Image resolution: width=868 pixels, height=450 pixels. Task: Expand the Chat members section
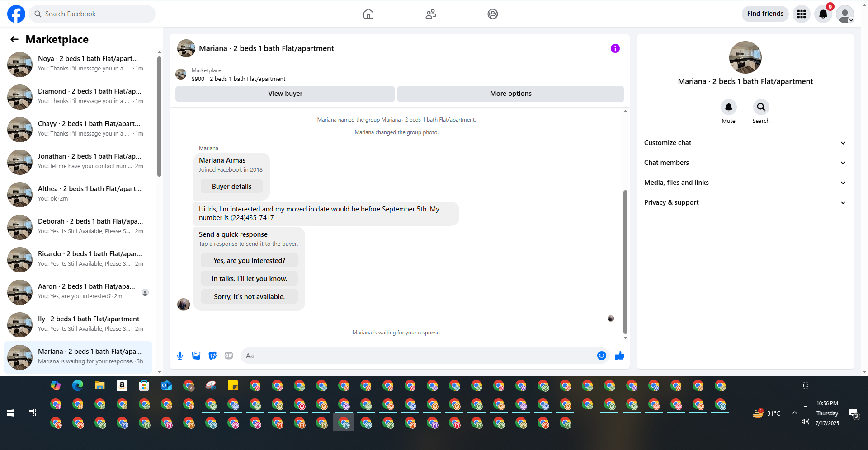click(745, 163)
